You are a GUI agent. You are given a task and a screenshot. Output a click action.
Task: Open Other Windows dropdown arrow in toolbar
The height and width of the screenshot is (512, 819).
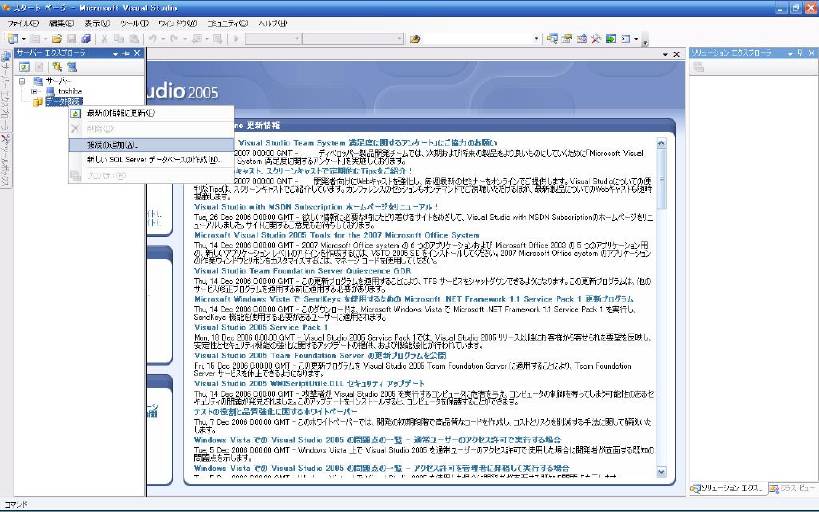[636, 39]
